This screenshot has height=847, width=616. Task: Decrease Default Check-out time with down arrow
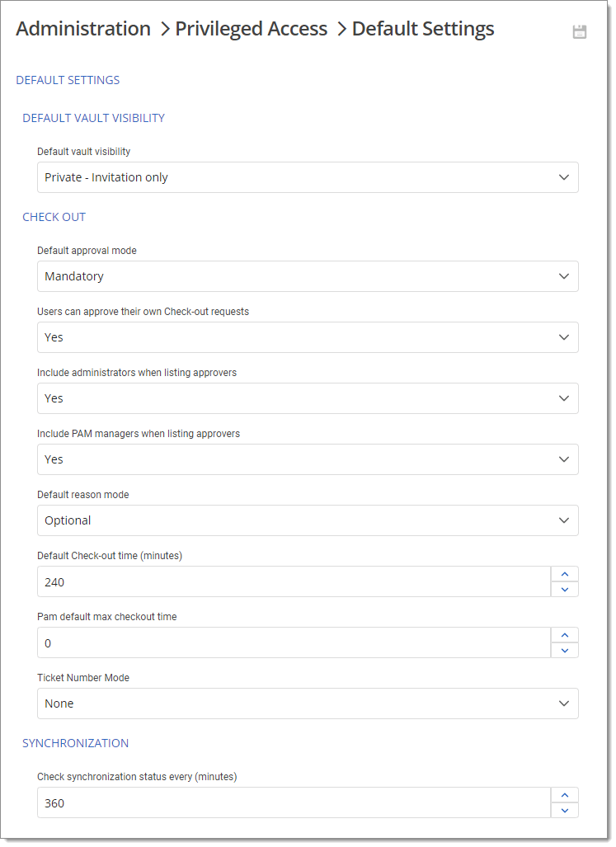pyautogui.click(x=565, y=589)
